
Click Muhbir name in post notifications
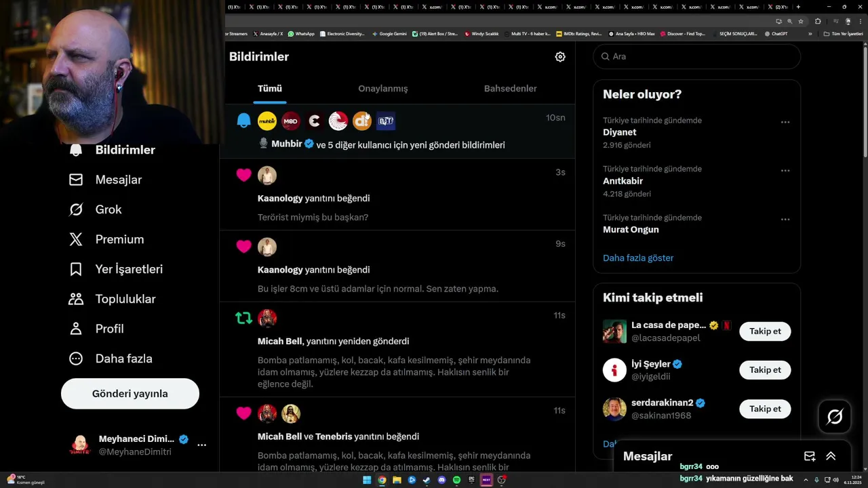pos(286,144)
